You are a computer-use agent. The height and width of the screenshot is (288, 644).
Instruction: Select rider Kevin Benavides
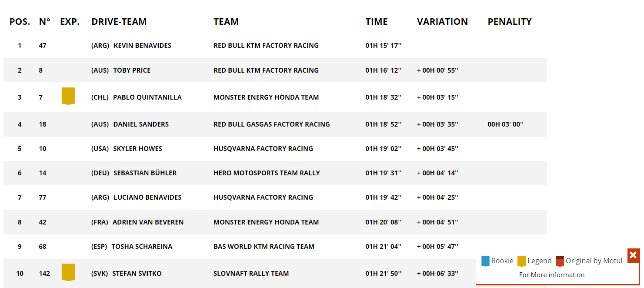(143, 46)
